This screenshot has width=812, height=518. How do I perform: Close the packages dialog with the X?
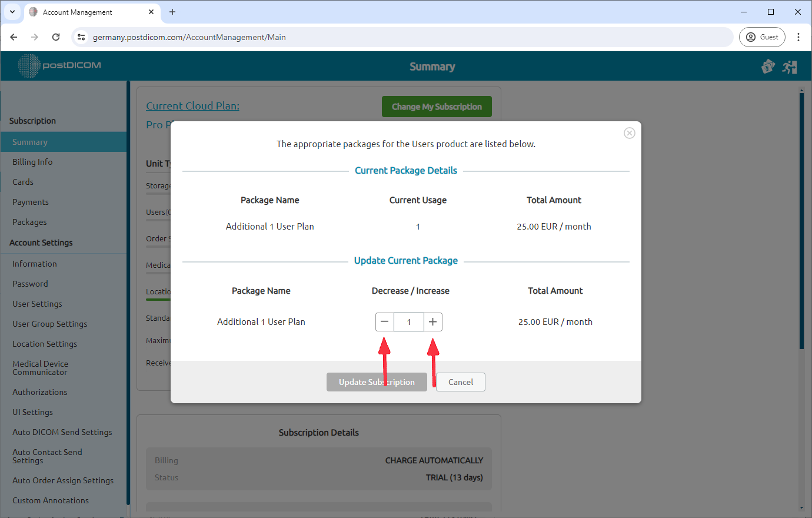point(629,133)
